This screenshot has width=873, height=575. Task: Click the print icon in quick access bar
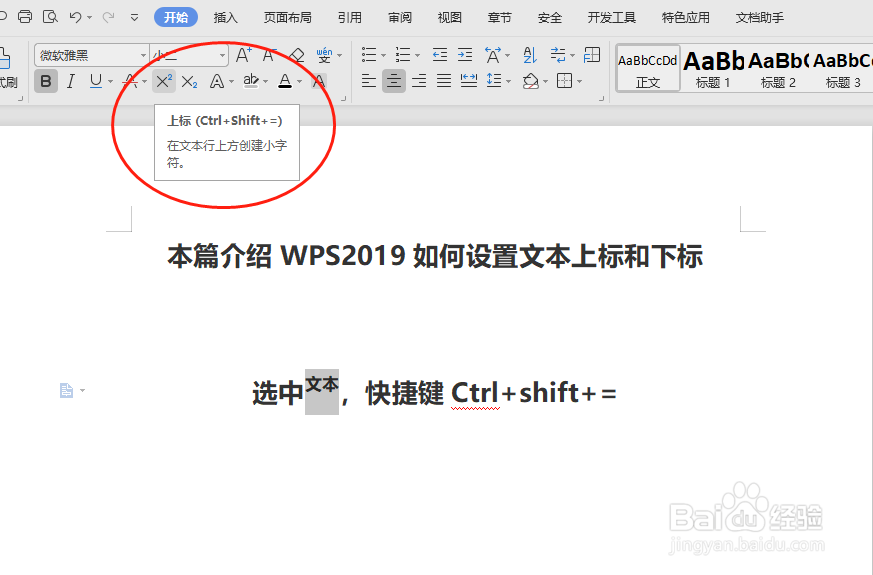click(24, 17)
